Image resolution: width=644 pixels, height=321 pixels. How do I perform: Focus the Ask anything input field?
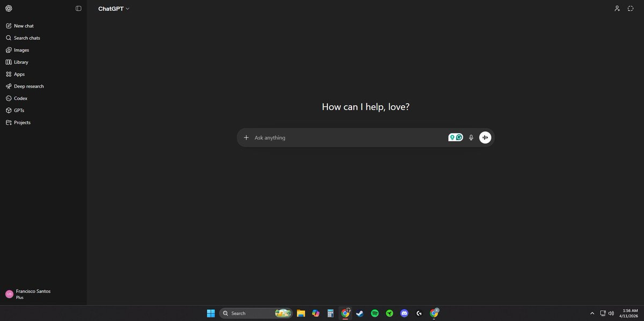(x=349, y=137)
